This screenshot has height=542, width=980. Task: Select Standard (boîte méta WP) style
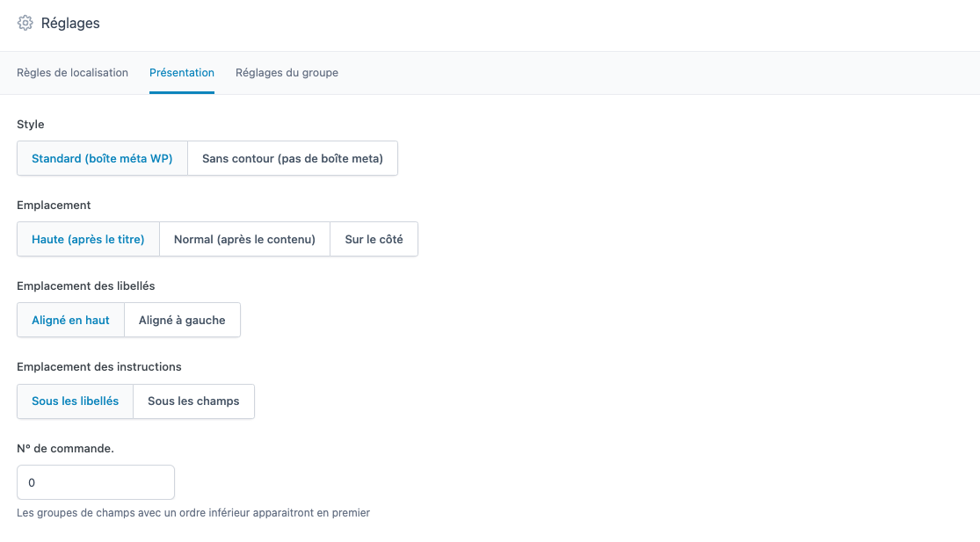102,159
